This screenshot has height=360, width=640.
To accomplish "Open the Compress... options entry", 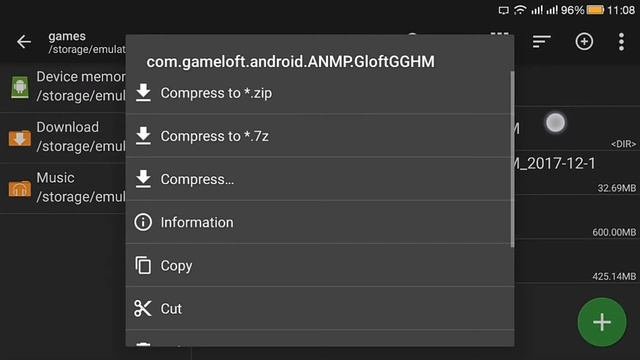I will click(x=320, y=179).
